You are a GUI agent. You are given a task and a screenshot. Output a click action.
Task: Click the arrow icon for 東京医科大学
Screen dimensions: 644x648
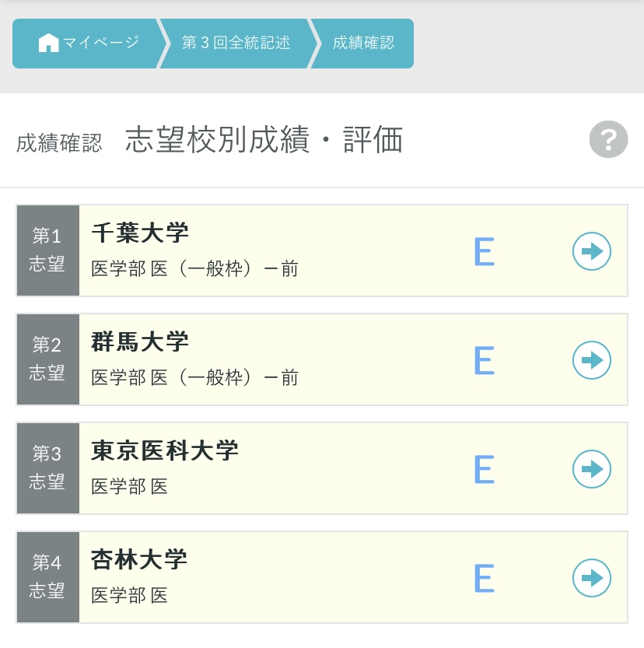pos(592,469)
